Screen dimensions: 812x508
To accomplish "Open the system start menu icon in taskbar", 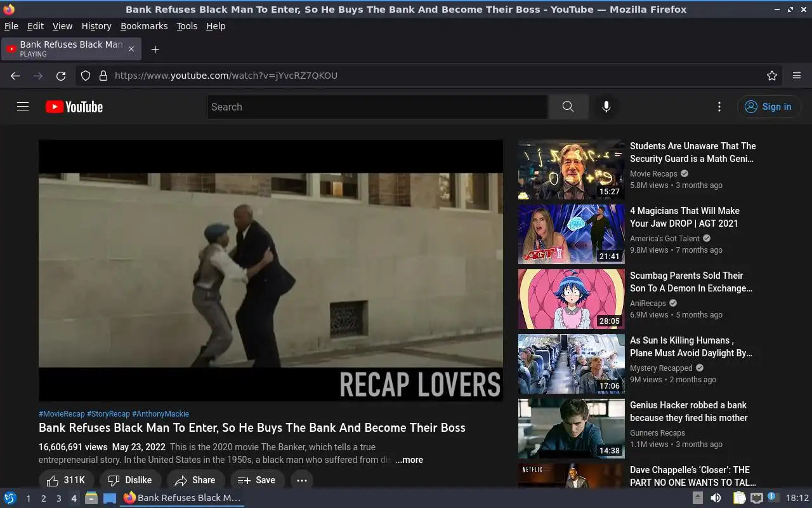I will click(x=10, y=498).
